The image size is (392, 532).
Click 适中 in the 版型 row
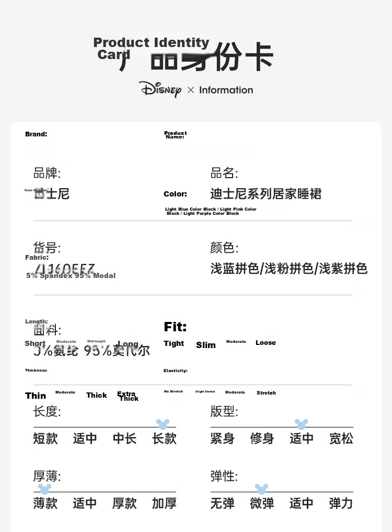(x=302, y=438)
